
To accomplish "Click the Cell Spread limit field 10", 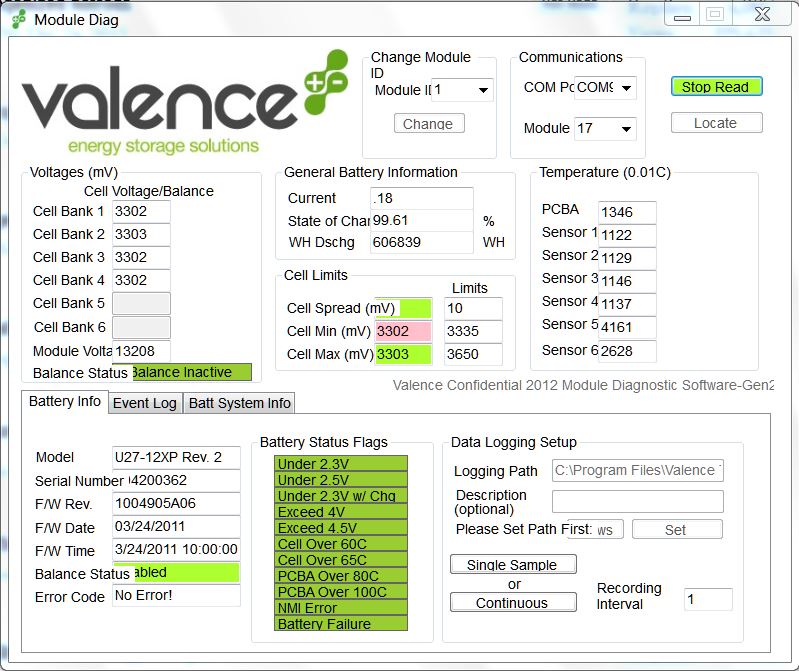I will coord(473,308).
